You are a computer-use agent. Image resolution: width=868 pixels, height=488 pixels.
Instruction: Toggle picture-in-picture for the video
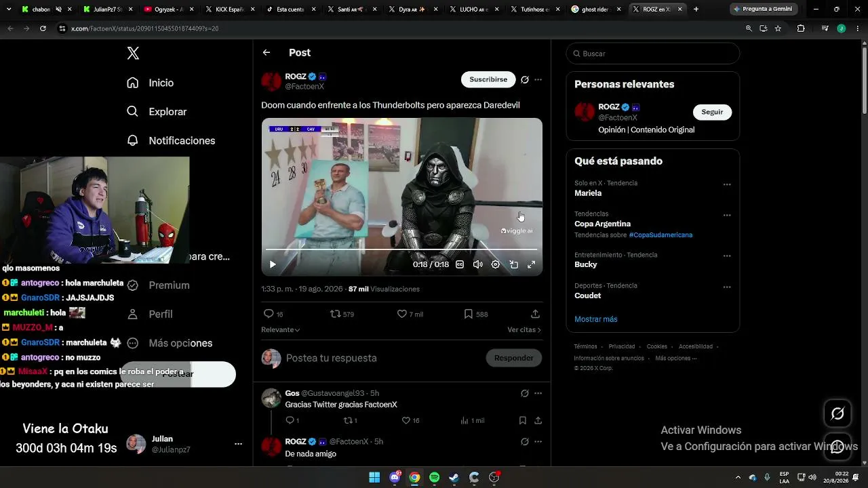tap(513, 264)
